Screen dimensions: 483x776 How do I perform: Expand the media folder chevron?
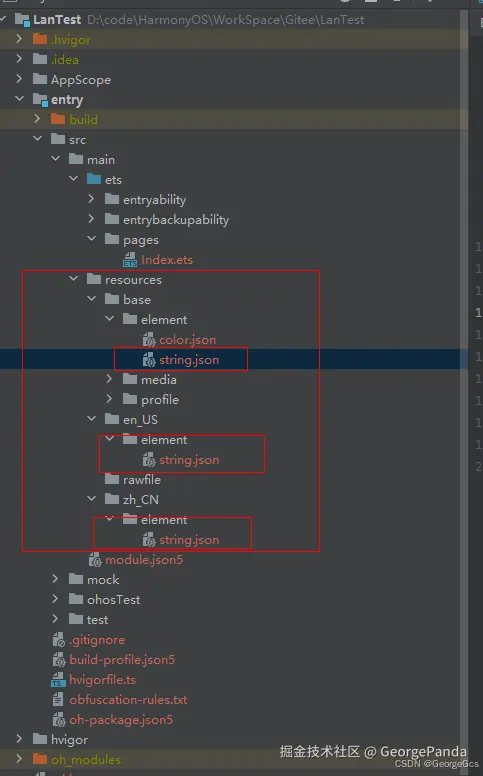[110, 379]
